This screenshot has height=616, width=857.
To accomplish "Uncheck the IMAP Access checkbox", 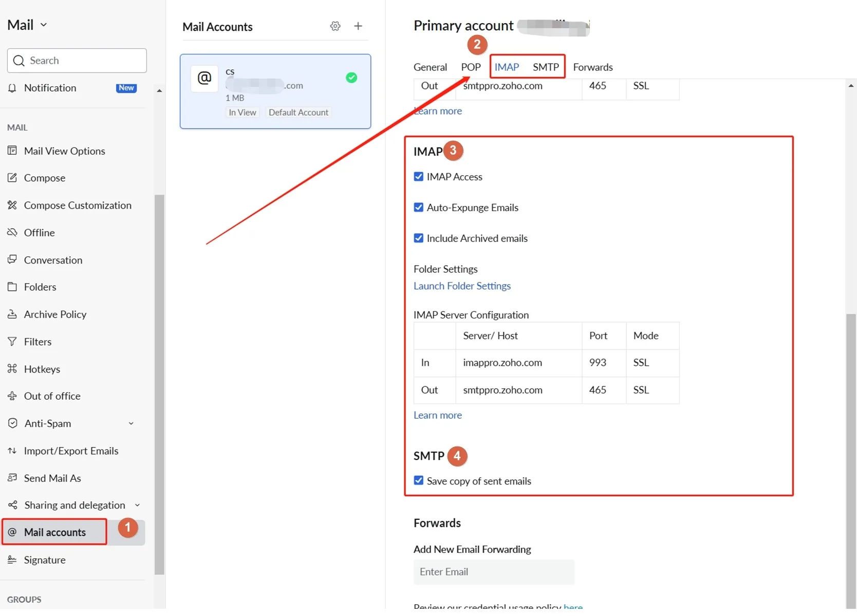I will (x=419, y=177).
